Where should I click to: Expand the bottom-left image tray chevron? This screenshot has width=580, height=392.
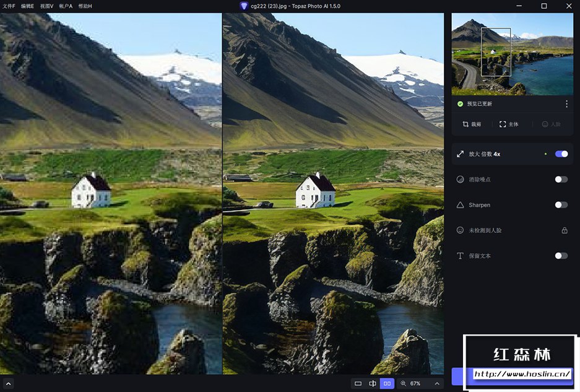click(8, 384)
